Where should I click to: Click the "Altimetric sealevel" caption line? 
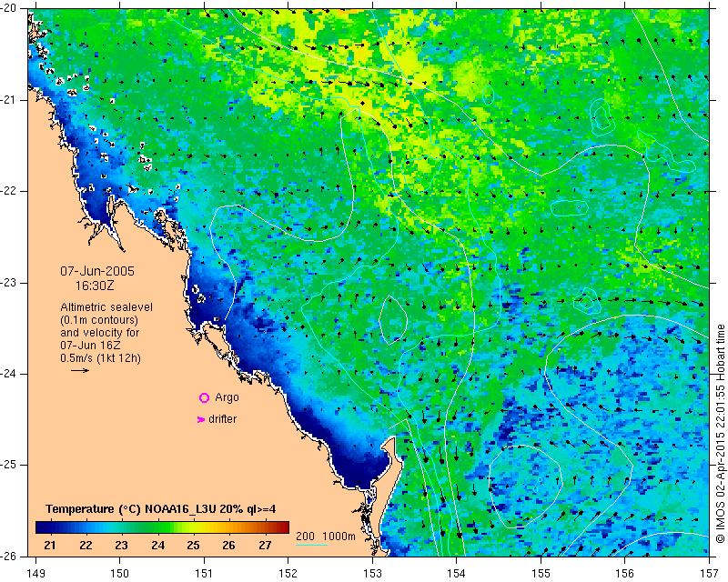106,307
